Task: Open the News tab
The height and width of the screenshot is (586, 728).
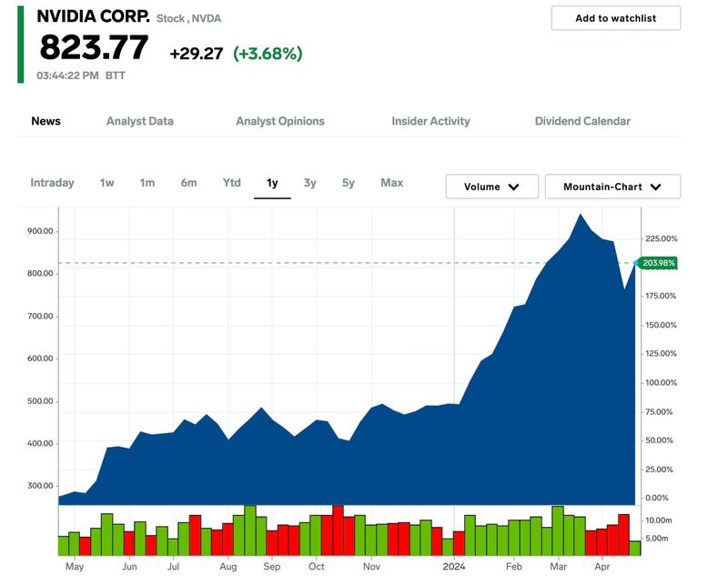Action: click(x=46, y=121)
